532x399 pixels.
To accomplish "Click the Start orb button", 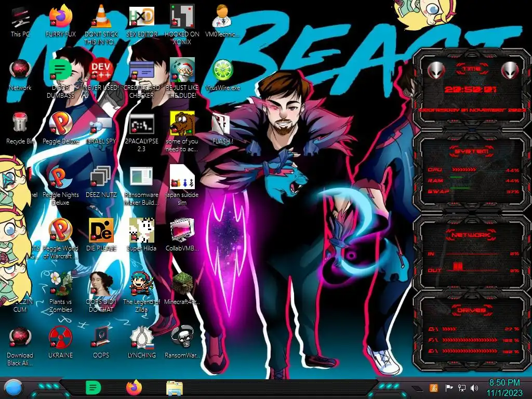I will pos(13,389).
